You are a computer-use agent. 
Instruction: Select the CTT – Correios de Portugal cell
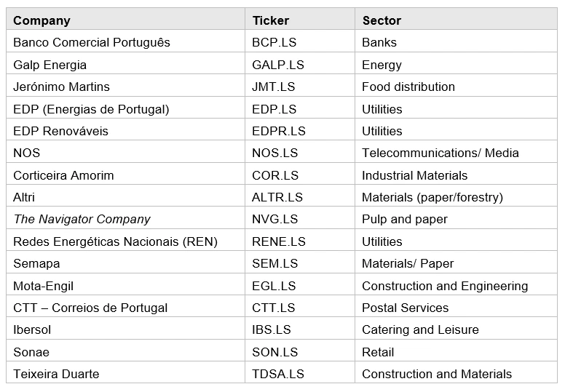(x=125, y=306)
